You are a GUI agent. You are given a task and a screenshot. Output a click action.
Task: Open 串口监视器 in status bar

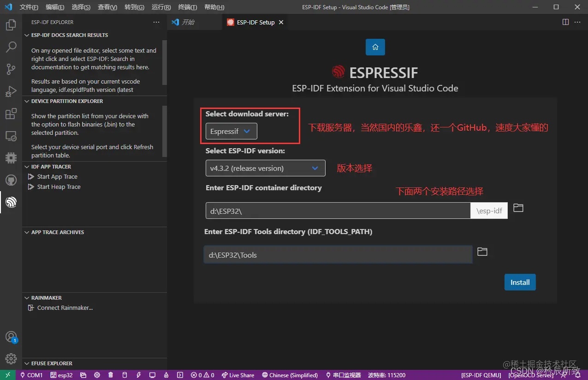click(343, 375)
